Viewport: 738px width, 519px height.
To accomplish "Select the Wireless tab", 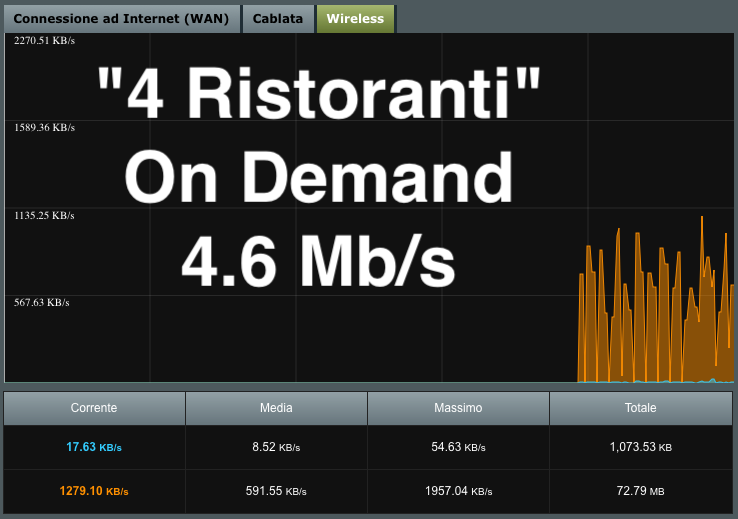I will click(x=355, y=19).
